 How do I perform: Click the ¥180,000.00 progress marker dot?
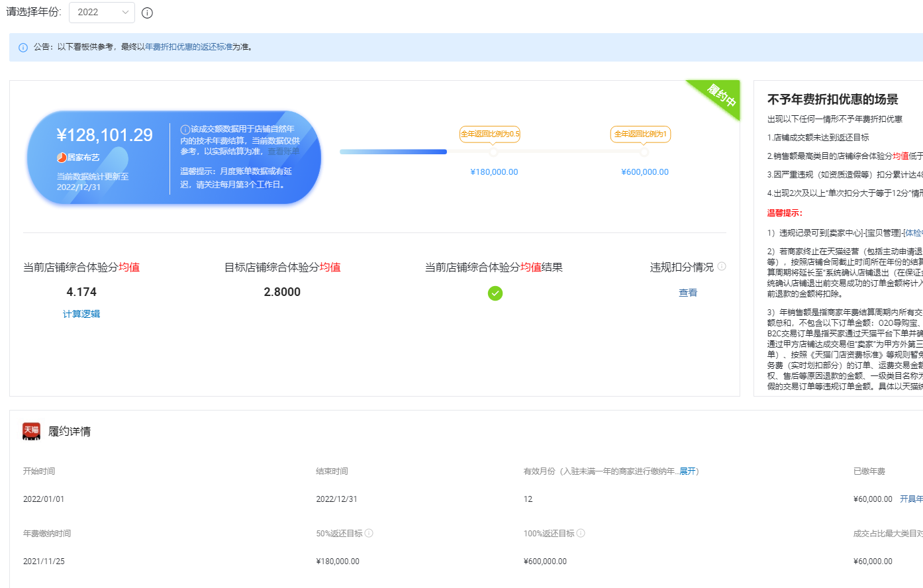[493, 152]
